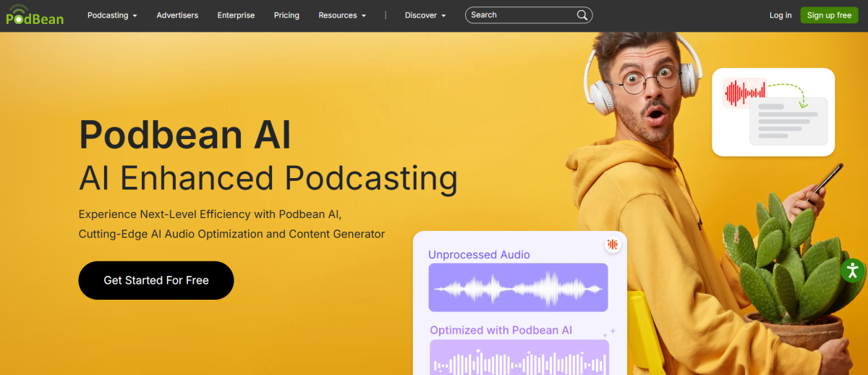Click the Sign up free button

pos(829,15)
